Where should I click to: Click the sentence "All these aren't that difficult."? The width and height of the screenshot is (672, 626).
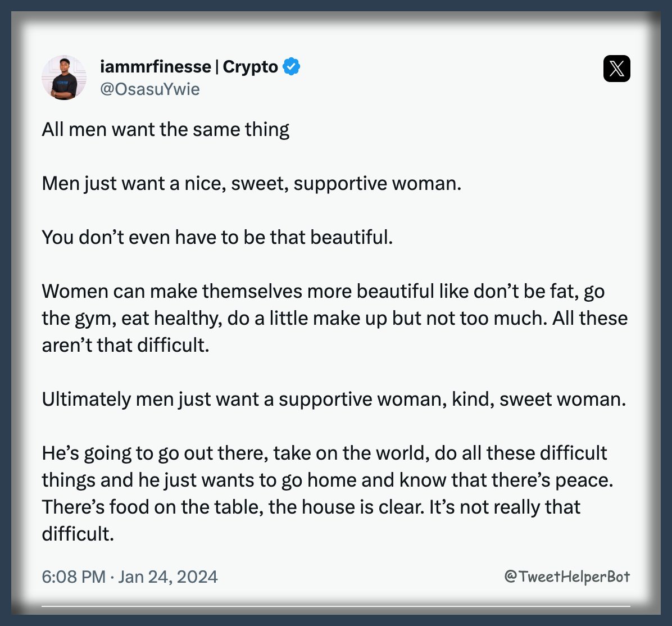click(590, 318)
